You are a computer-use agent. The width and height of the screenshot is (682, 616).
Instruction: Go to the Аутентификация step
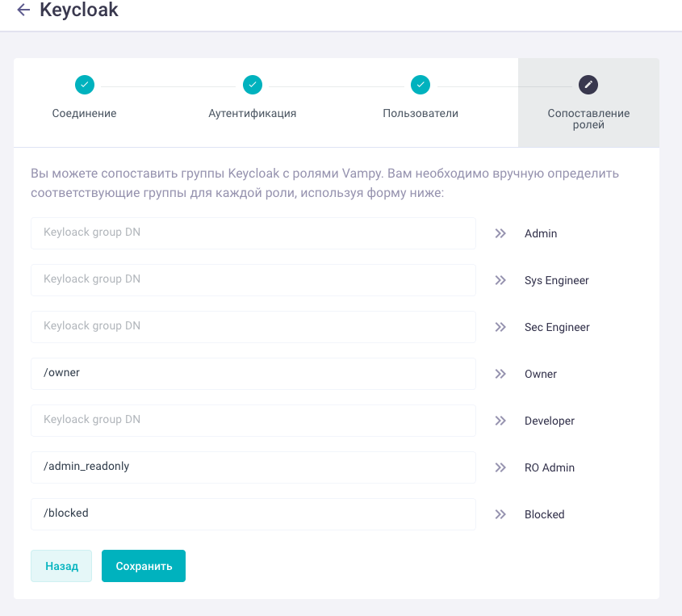pos(253,113)
